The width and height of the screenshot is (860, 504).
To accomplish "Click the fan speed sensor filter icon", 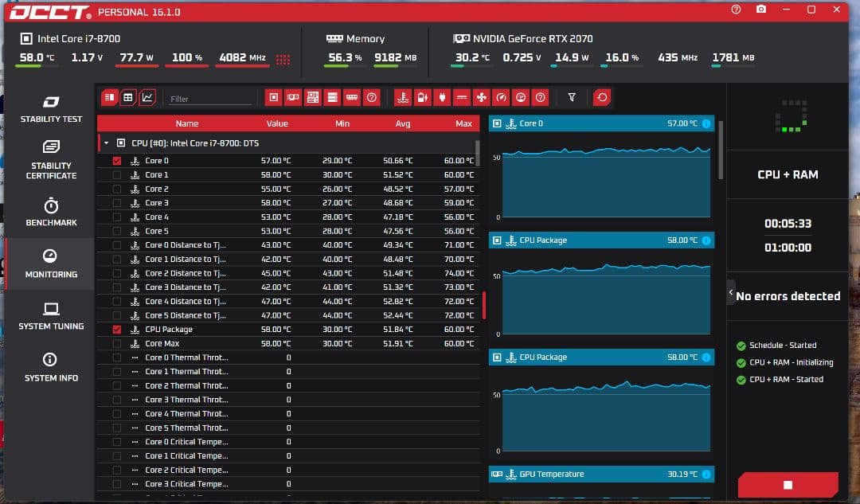I will pos(481,97).
